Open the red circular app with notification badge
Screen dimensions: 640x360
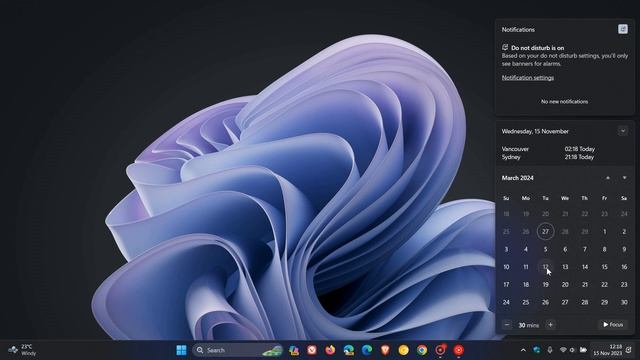coord(440,350)
